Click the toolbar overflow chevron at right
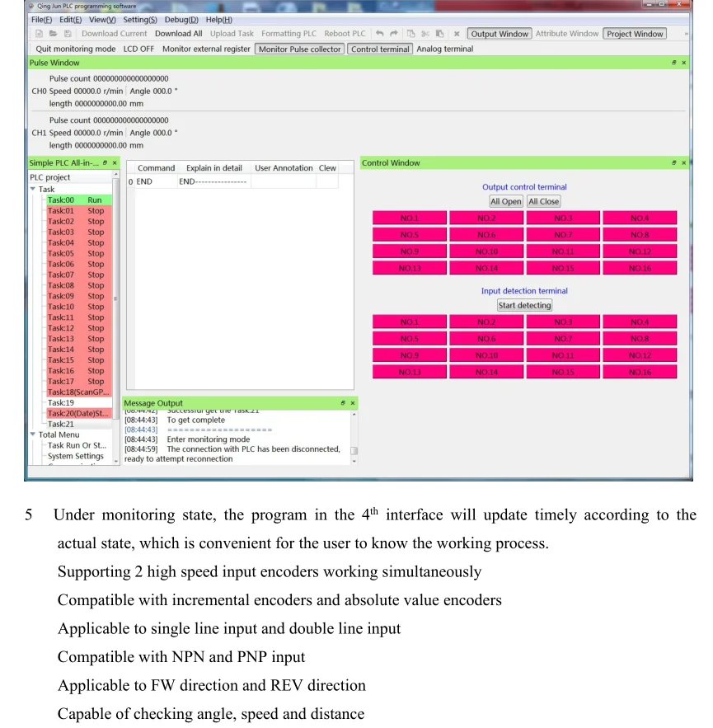Screen dimensions: 713x728 point(686,34)
